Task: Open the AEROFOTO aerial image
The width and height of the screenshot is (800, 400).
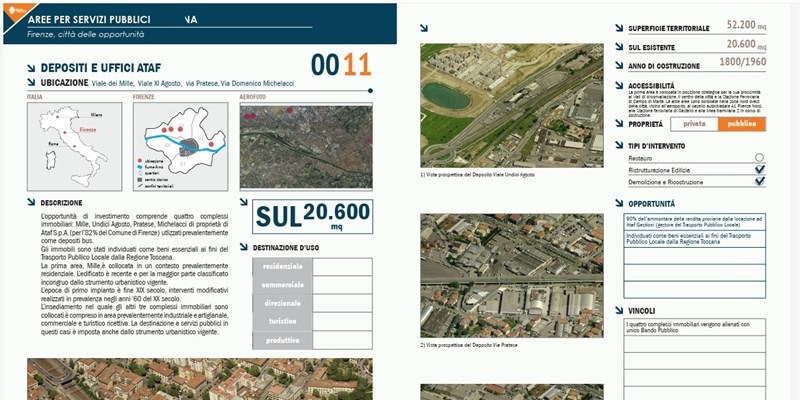Action: point(306,146)
